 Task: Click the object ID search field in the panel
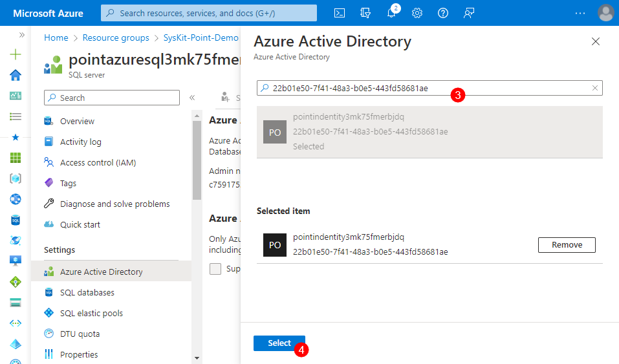(x=429, y=88)
